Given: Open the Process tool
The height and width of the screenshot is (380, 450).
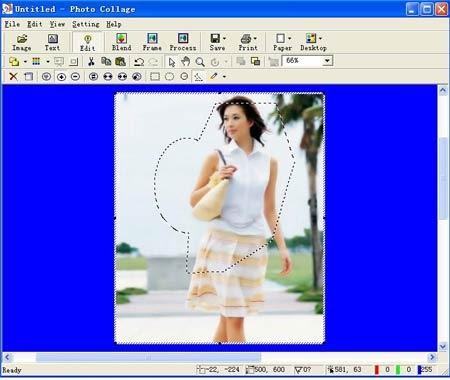Looking at the screenshot, I should pos(183,42).
